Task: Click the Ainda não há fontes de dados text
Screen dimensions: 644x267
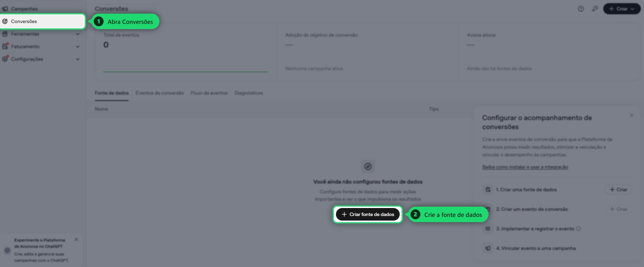Action: [499, 69]
